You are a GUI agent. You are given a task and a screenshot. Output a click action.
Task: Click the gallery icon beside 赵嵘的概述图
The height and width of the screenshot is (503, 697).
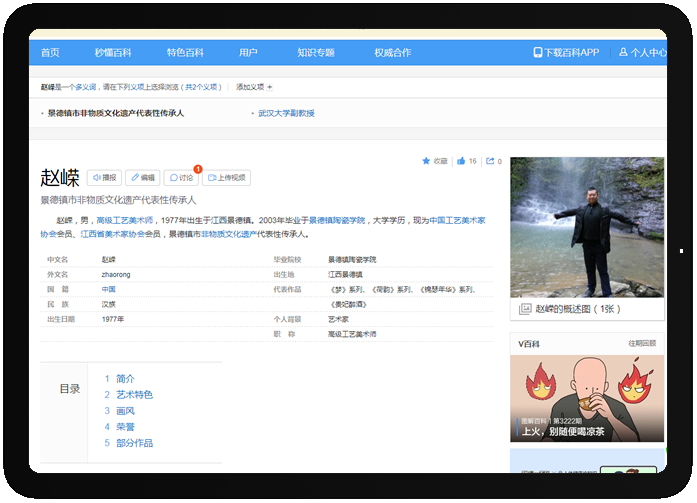tap(525, 309)
